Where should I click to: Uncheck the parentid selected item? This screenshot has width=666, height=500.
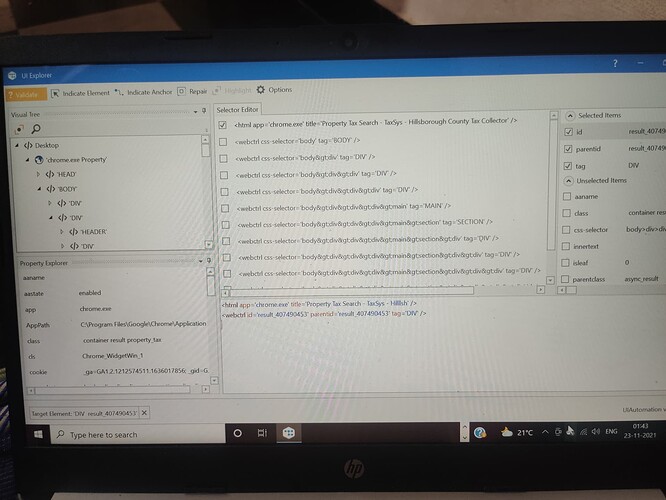click(568, 149)
